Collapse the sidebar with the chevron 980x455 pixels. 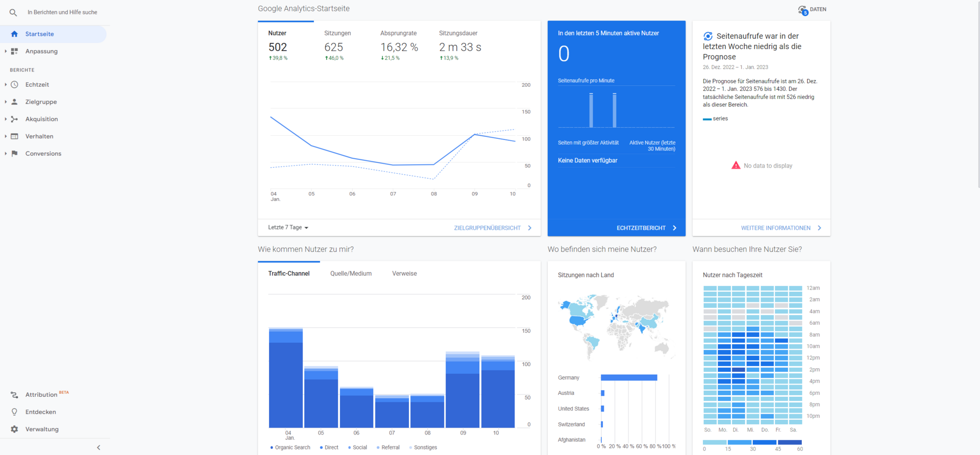[x=99, y=447]
